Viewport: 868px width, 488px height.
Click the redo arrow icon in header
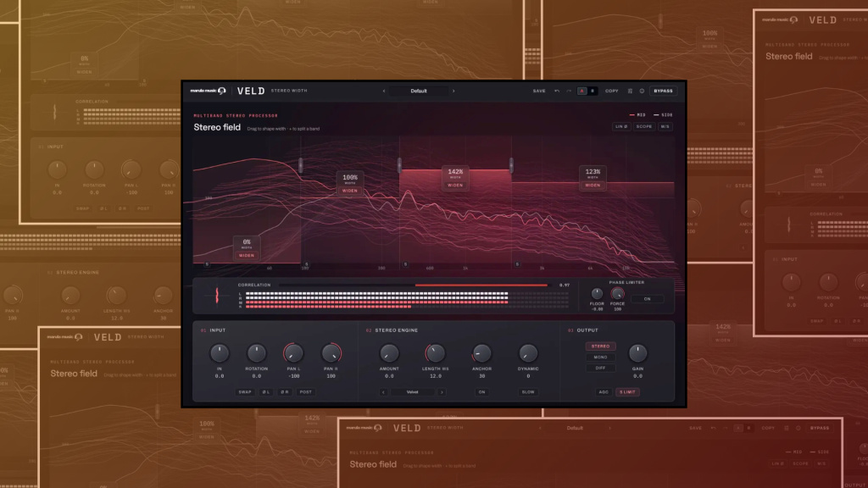pos(569,91)
